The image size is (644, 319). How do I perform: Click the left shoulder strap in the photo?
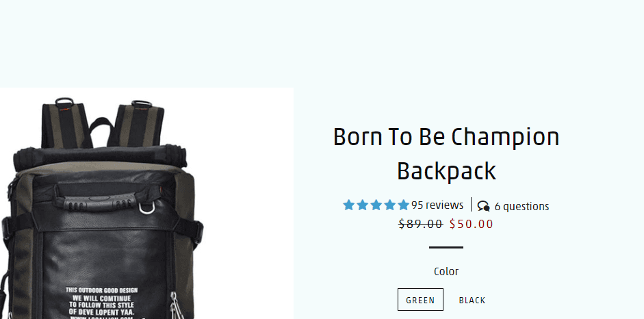point(66,124)
